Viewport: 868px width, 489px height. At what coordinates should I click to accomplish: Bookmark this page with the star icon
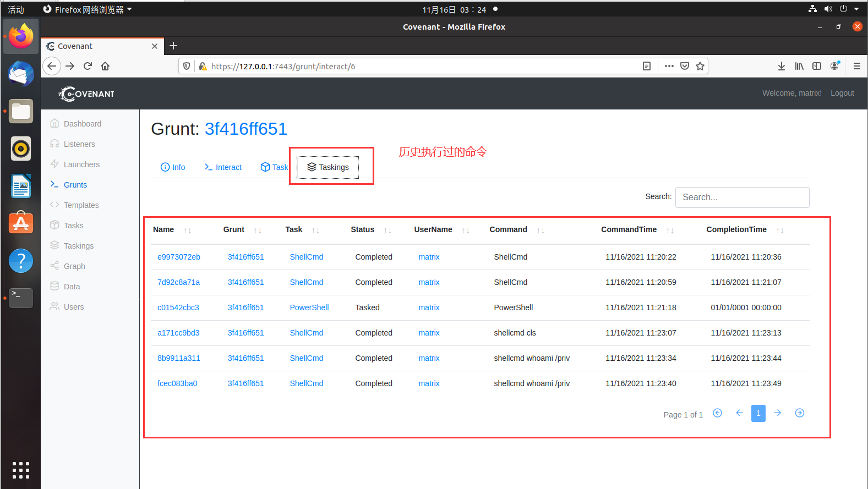click(x=700, y=66)
